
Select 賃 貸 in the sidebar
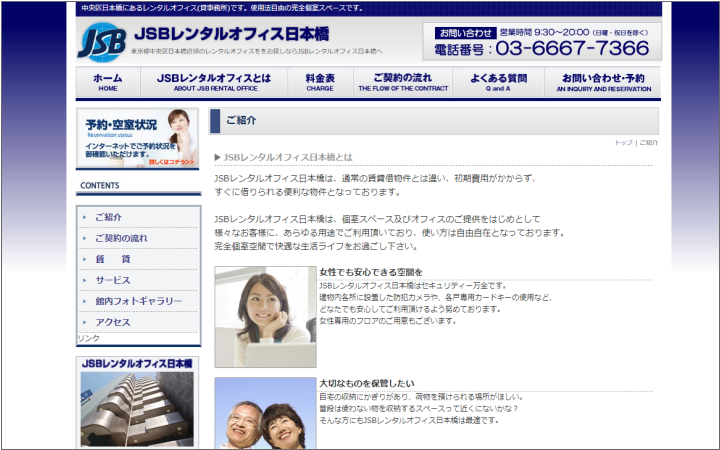pos(113,259)
